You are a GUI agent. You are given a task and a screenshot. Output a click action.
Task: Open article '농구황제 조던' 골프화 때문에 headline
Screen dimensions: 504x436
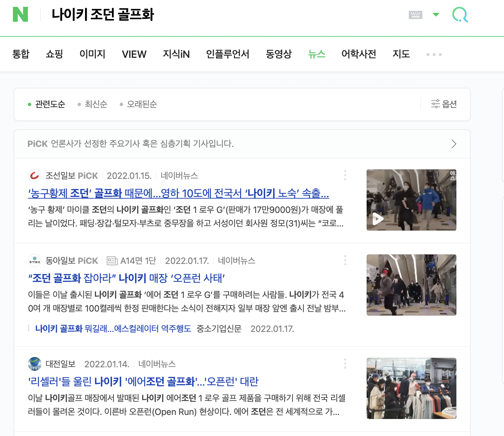pos(178,193)
